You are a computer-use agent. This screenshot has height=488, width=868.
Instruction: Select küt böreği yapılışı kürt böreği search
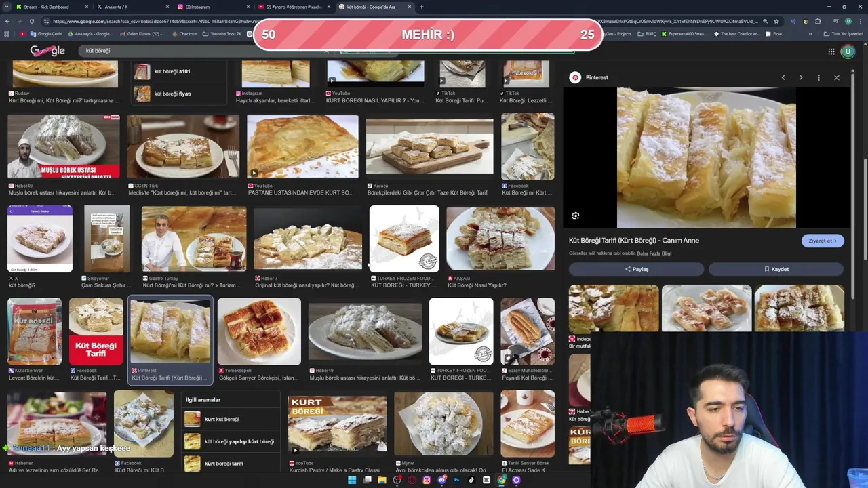[231, 441]
